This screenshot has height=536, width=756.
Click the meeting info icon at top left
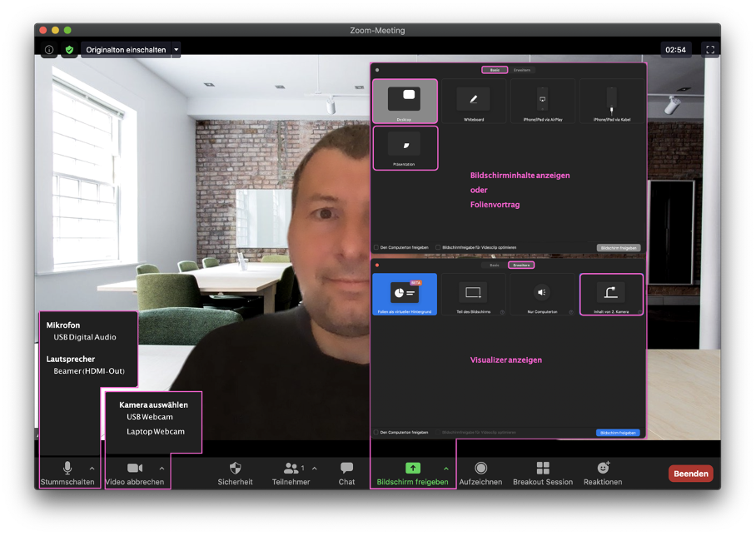[x=49, y=50]
